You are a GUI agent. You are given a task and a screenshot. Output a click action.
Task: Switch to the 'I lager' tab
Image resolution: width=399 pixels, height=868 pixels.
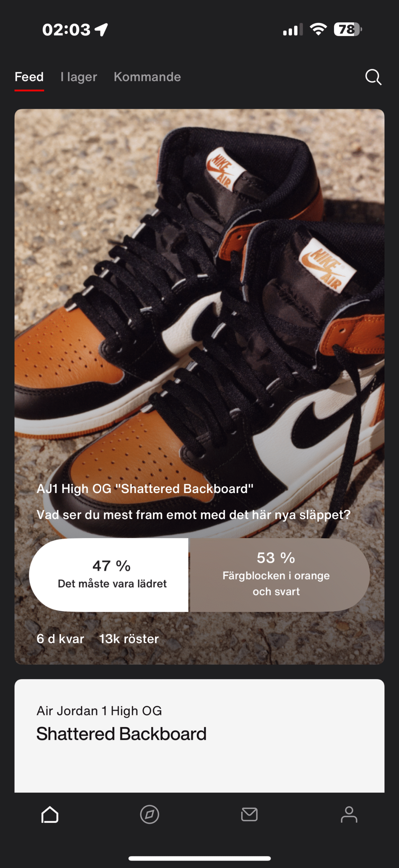[79, 77]
